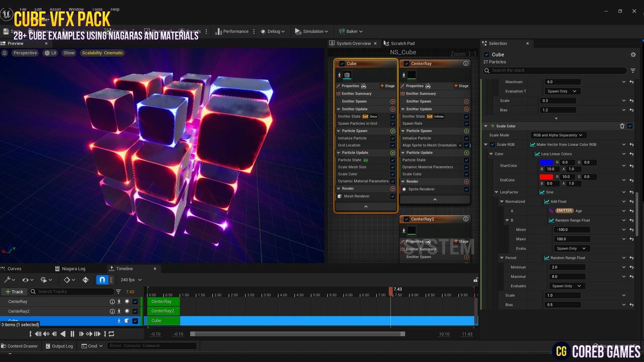Collapse the Cube emitter node
Screen dimensions: 644x362
pos(366,207)
